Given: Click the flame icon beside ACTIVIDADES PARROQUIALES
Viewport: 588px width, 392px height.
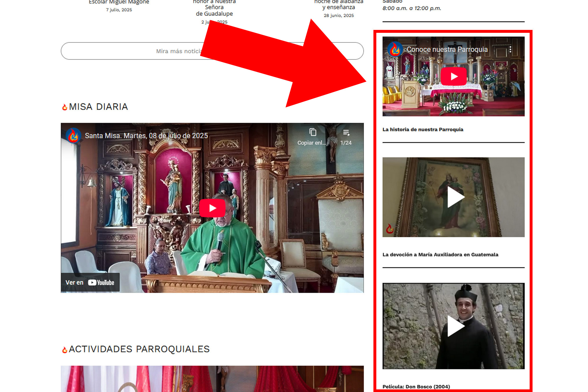Looking at the screenshot, I should coord(64,350).
